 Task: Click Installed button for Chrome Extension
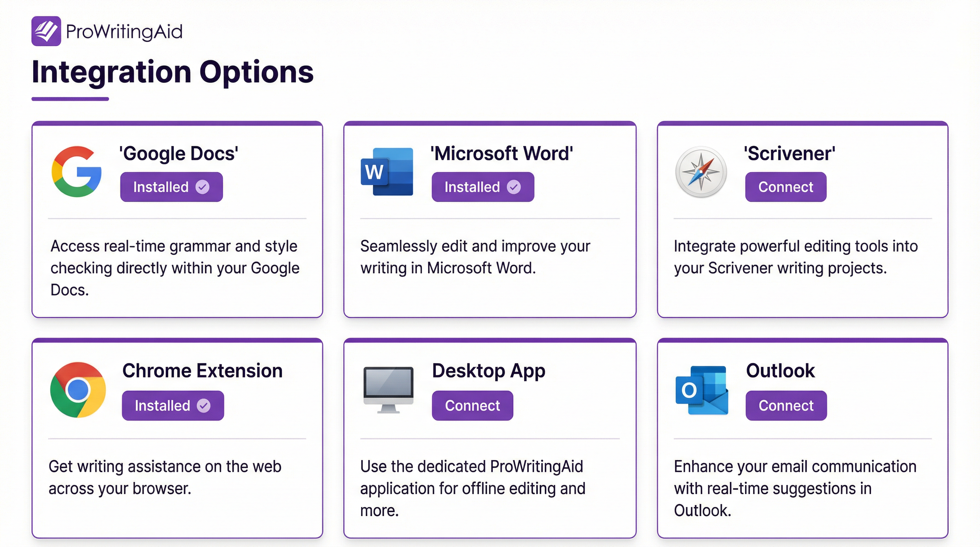(173, 406)
